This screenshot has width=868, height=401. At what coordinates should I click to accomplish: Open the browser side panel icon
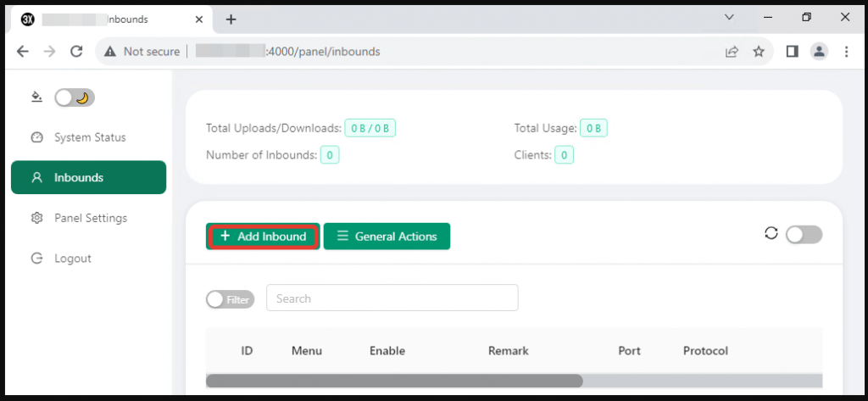792,52
